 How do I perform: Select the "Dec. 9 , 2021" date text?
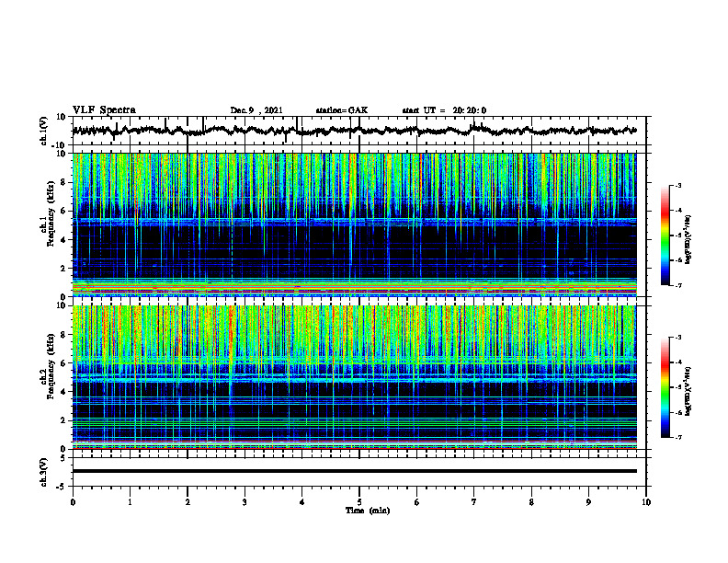pyautogui.click(x=256, y=110)
